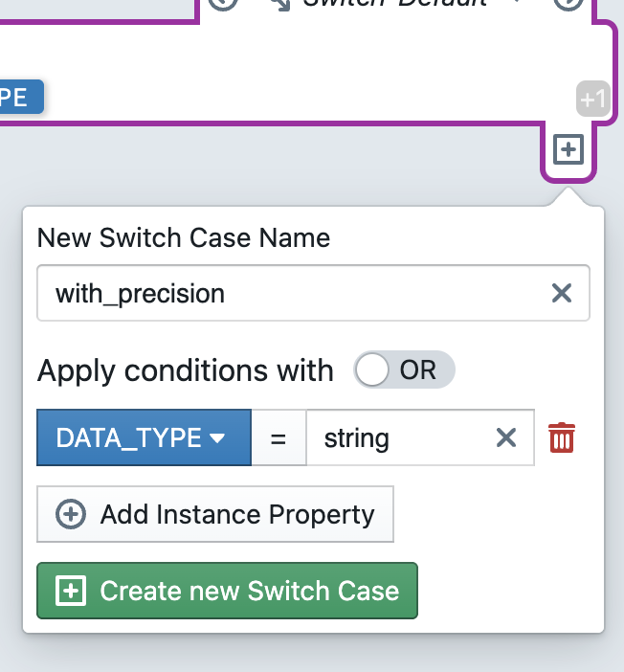Viewport: 624px width, 672px height.
Task: Go to the previous switch case arrow
Action: 223,3
